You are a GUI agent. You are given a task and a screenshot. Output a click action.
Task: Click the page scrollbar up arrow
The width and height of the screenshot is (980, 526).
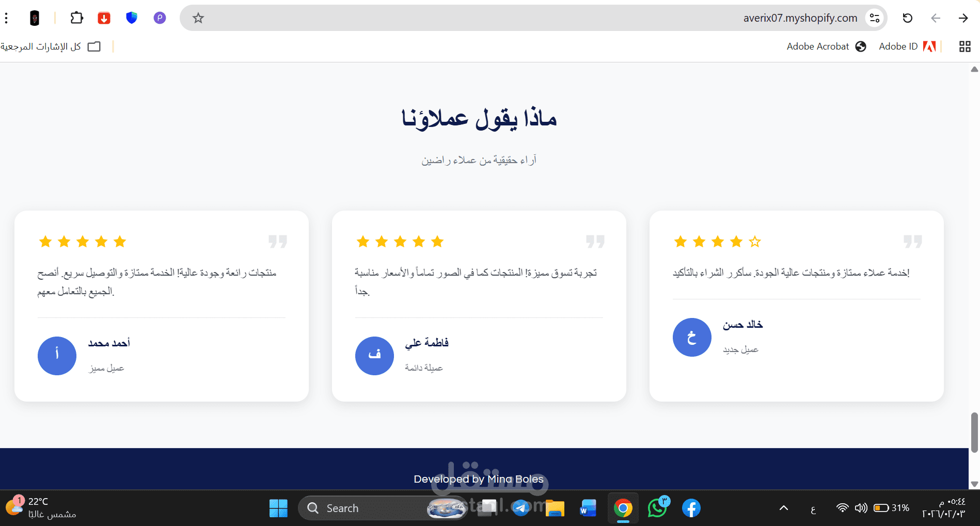974,69
